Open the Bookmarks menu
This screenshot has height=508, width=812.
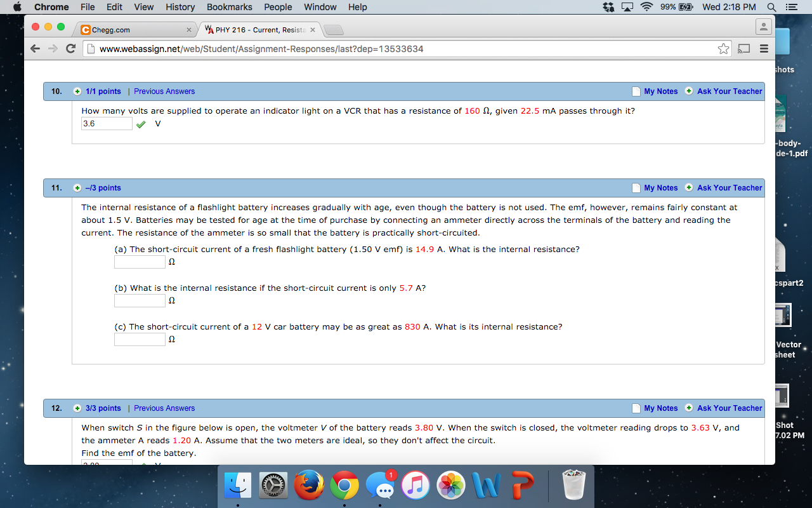[x=230, y=7]
